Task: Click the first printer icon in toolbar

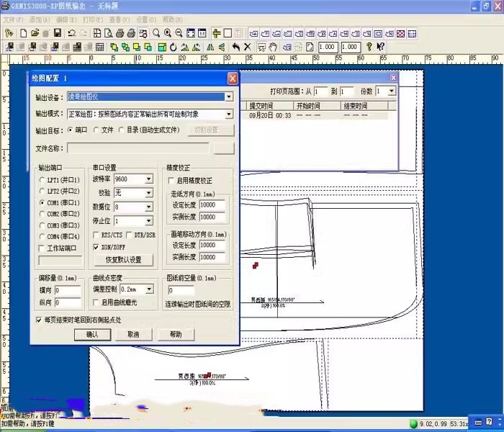Action: (x=120, y=33)
